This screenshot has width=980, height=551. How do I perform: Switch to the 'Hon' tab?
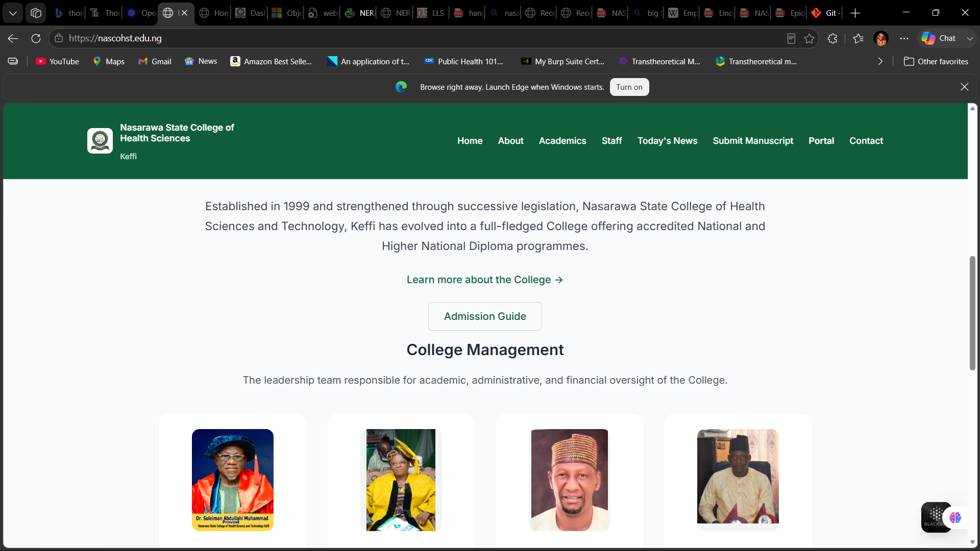point(214,13)
